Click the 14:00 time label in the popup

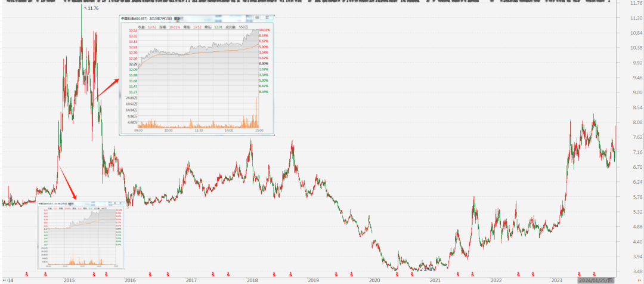(229, 130)
